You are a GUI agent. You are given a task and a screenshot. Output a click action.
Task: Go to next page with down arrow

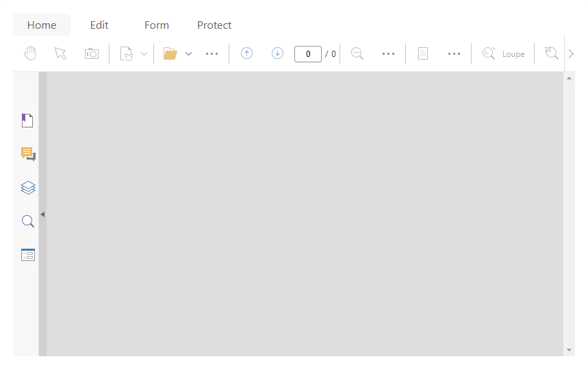tap(277, 53)
